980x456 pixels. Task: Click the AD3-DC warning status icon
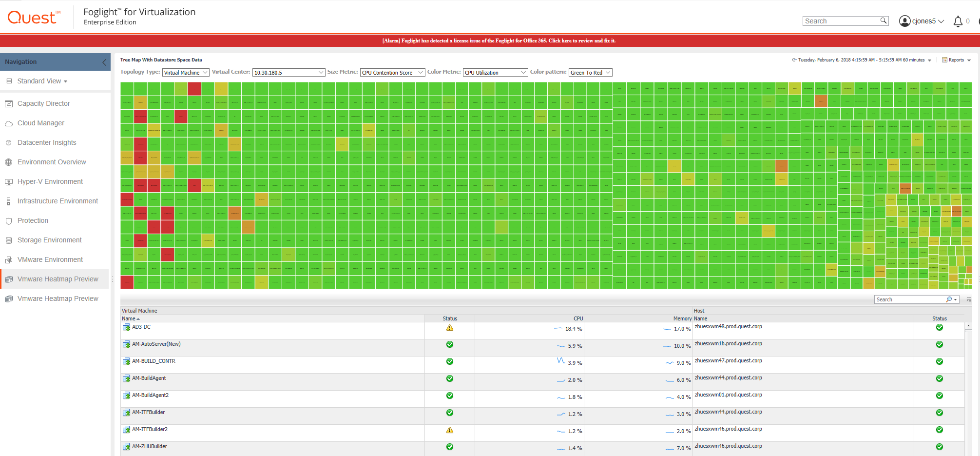449,328
